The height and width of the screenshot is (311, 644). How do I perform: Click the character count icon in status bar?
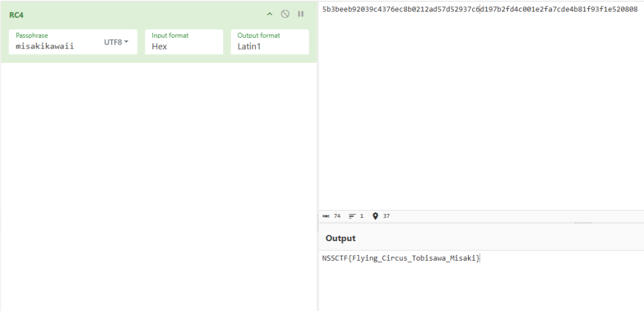point(326,216)
